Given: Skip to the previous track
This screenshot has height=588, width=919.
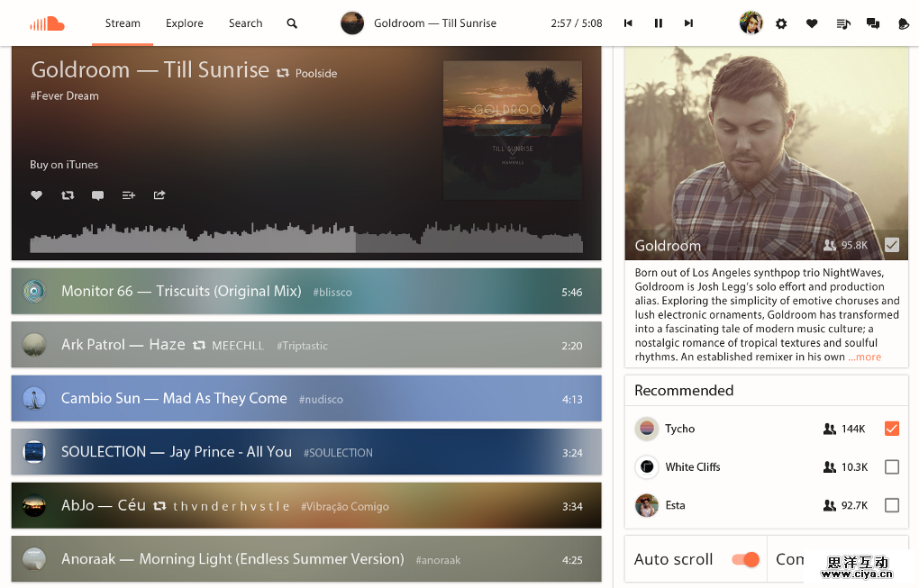Looking at the screenshot, I should [x=628, y=23].
